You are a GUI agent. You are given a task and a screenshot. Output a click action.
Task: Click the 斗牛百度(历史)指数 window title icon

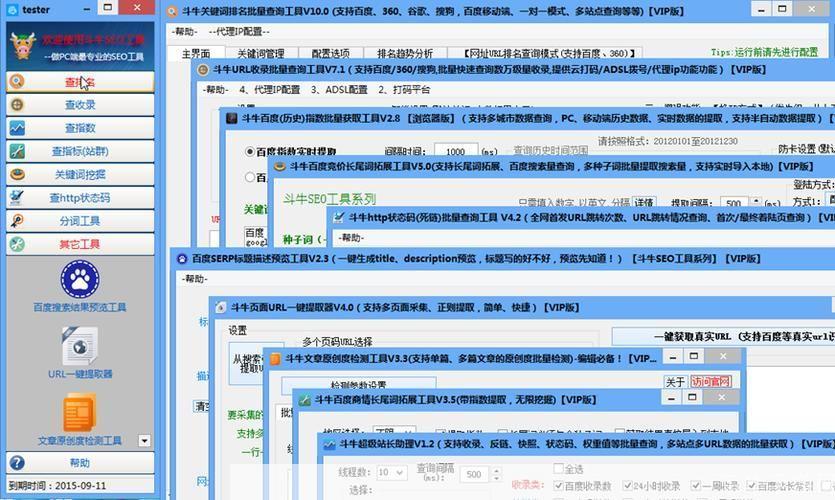coord(232,118)
